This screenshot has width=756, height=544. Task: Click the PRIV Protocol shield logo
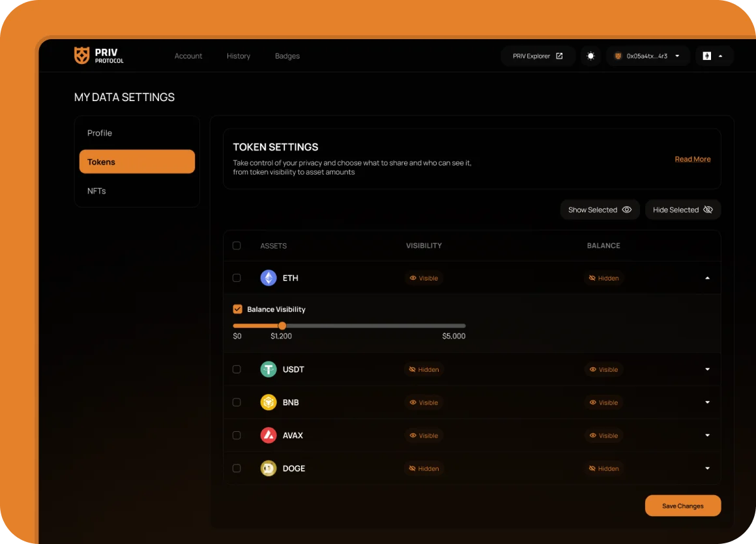click(81, 56)
